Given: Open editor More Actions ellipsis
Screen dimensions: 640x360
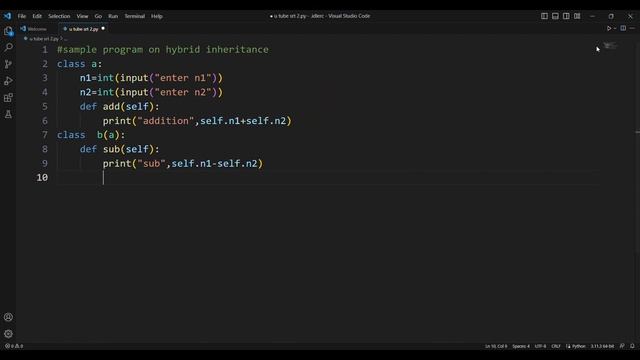Looking at the screenshot, I should tap(632, 29).
